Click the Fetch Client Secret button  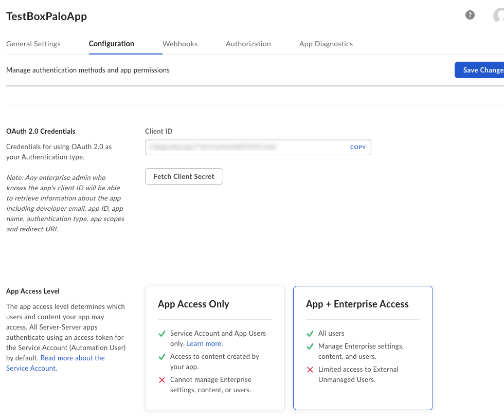click(x=184, y=176)
